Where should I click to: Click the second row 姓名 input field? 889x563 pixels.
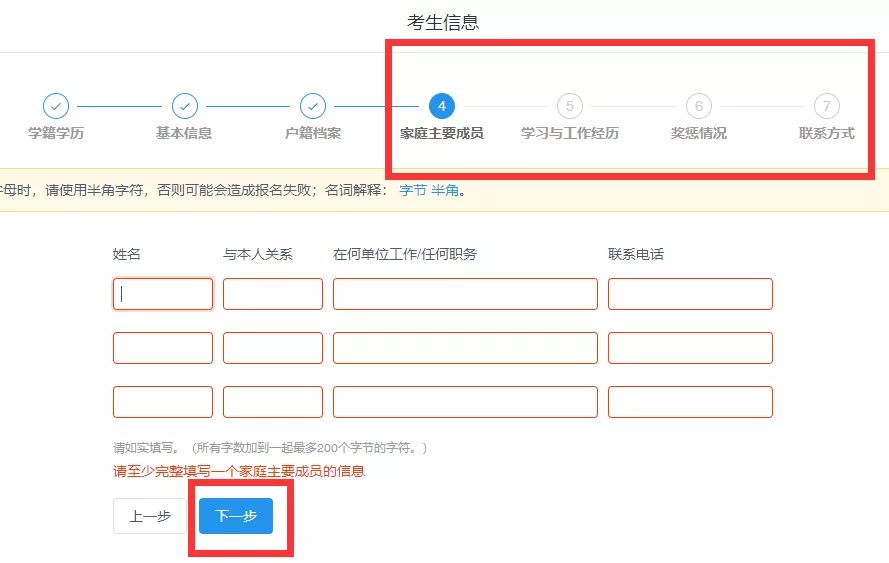(x=163, y=348)
